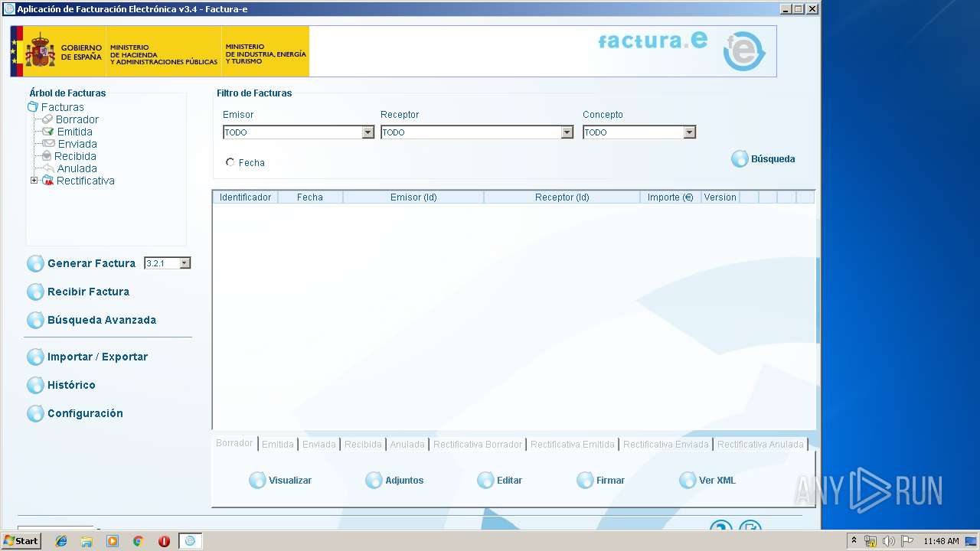Click the Ver XML round icon
This screenshot has height=551, width=980.
(x=688, y=481)
